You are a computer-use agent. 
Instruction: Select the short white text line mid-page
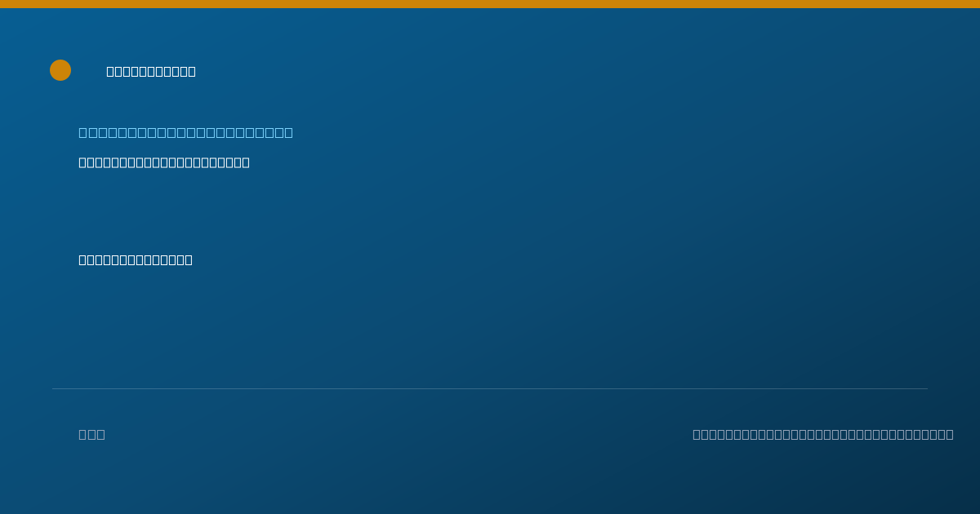click(x=136, y=259)
